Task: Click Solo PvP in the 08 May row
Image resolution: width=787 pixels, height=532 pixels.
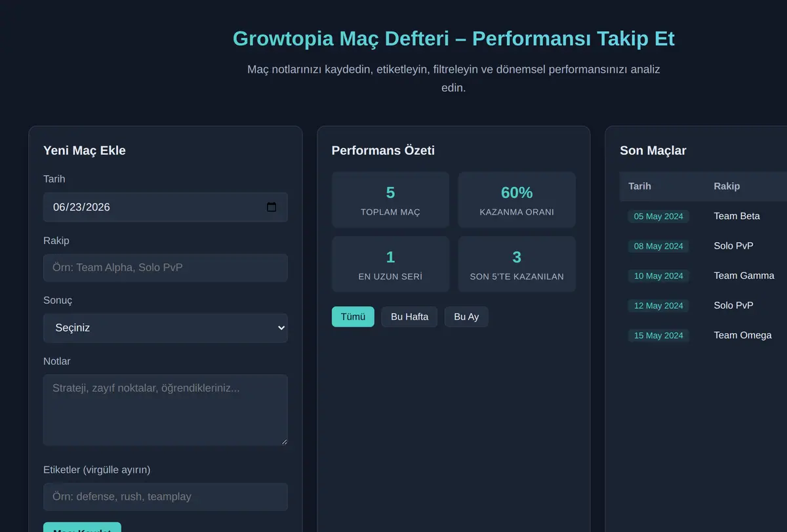Action: pos(733,246)
